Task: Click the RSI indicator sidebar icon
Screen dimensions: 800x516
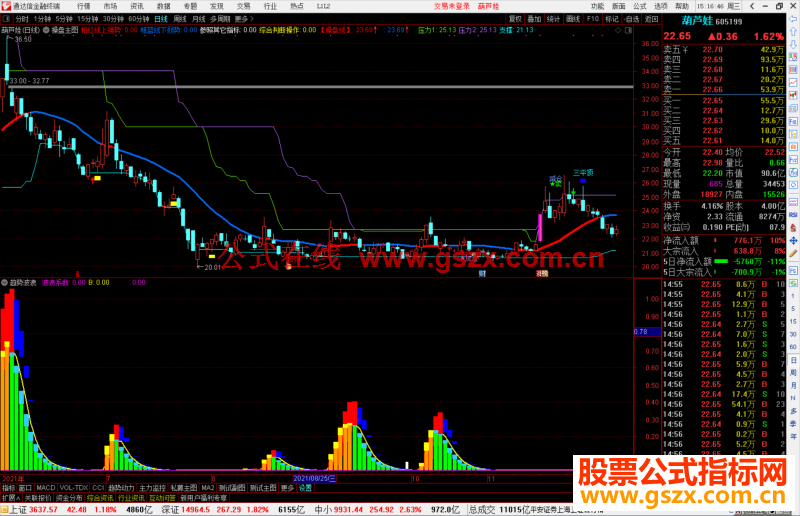Action: pyautogui.click(x=793, y=215)
